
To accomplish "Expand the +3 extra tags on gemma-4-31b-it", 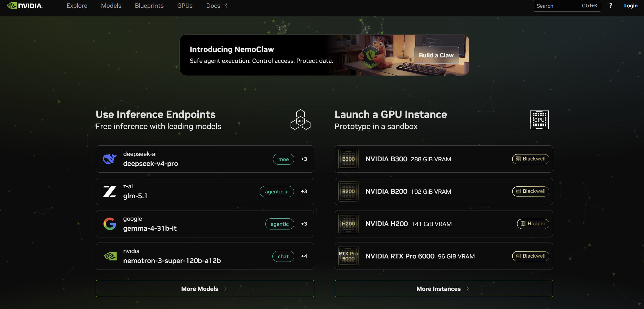I will tap(304, 224).
